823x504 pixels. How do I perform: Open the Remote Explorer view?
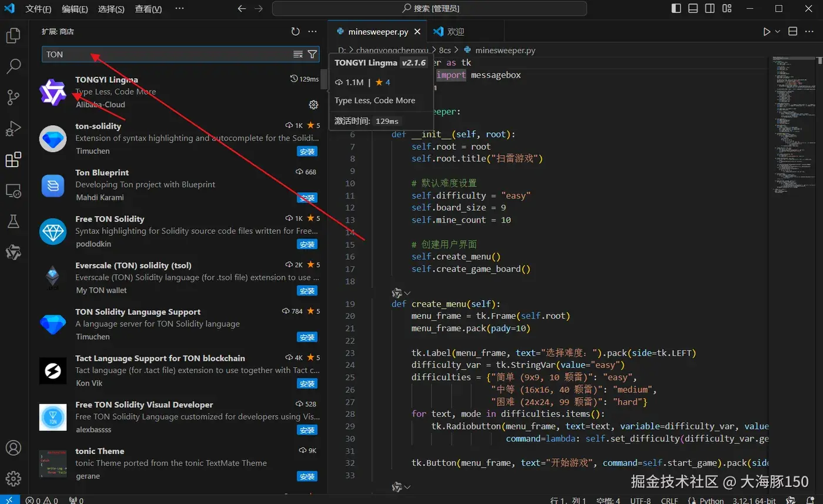tap(13, 190)
